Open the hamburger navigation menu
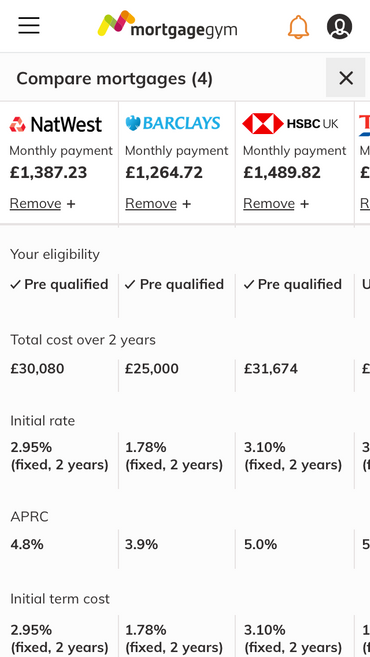Viewport: 370px width, 657px height. (29, 26)
